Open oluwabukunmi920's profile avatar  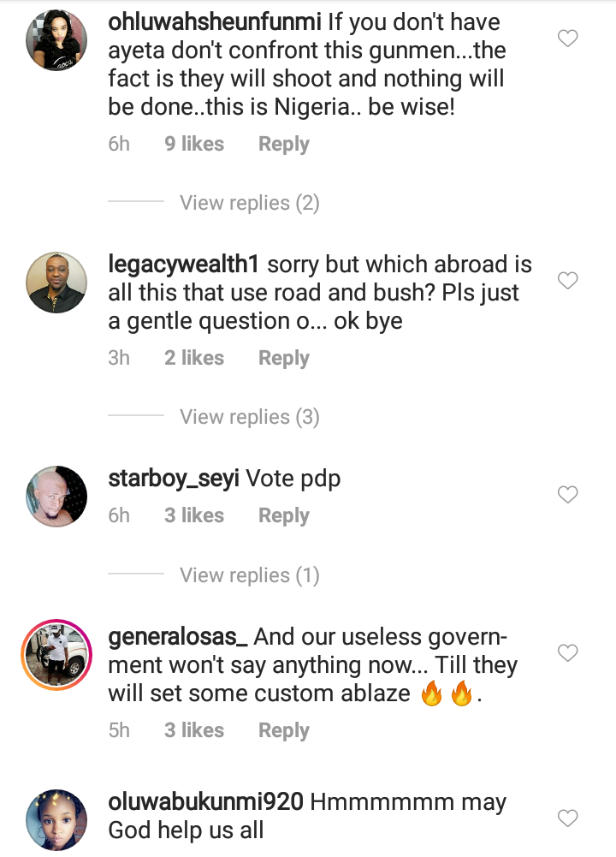(56, 820)
